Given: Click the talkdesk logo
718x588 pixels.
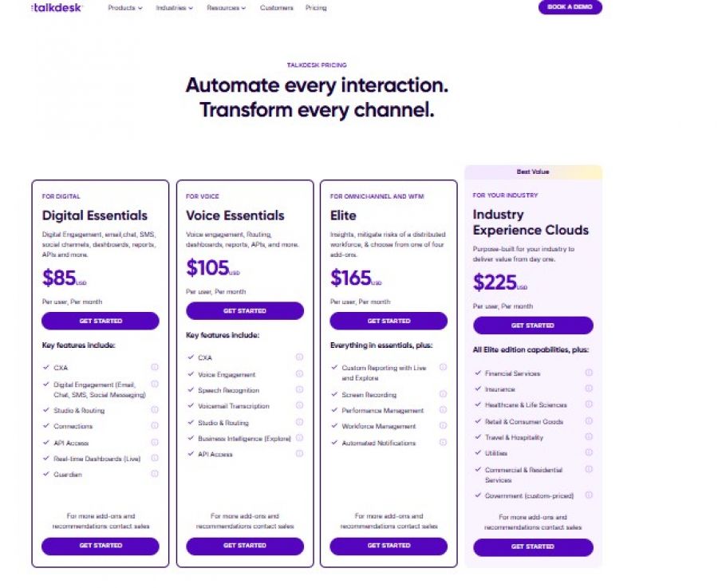Looking at the screenshot, I should (54, 8).
